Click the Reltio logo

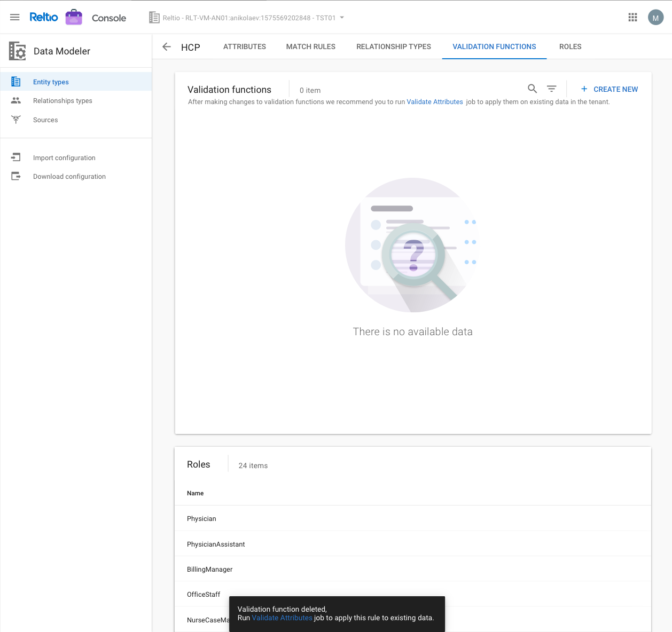point(44,17)
